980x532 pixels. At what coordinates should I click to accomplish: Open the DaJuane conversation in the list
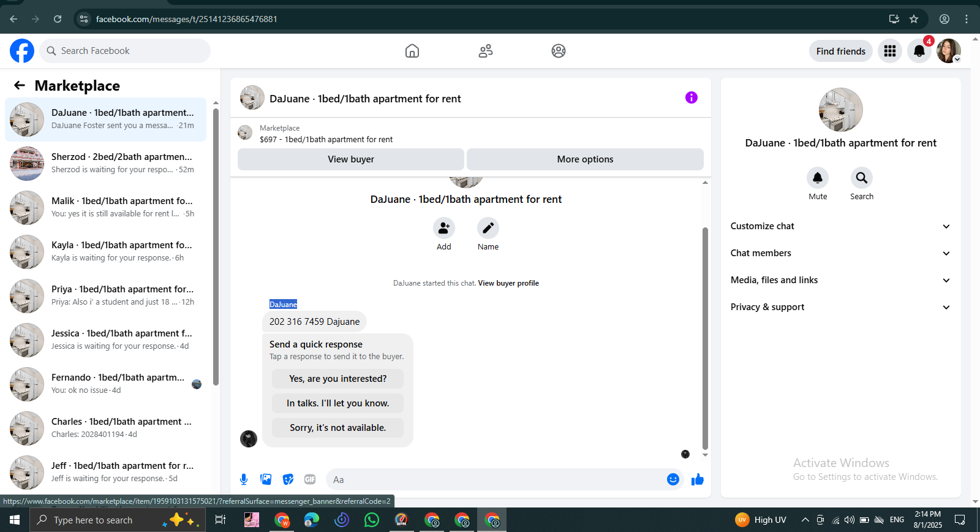coord(105,120)
